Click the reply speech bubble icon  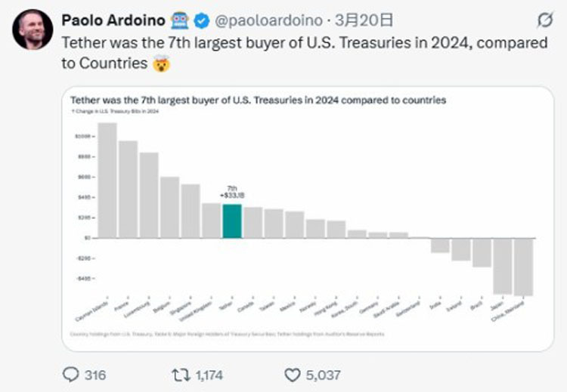coord(70,374)
